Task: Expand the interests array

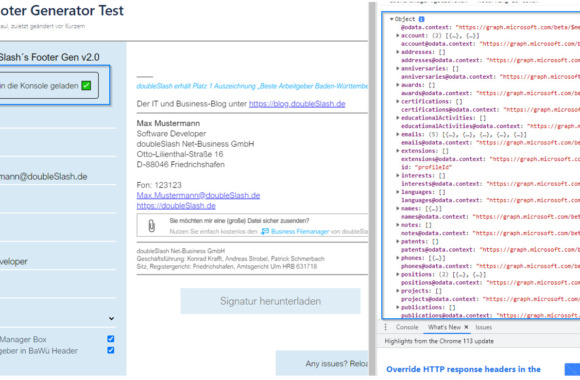Action: pyautogui.click(x=398, y=175)
